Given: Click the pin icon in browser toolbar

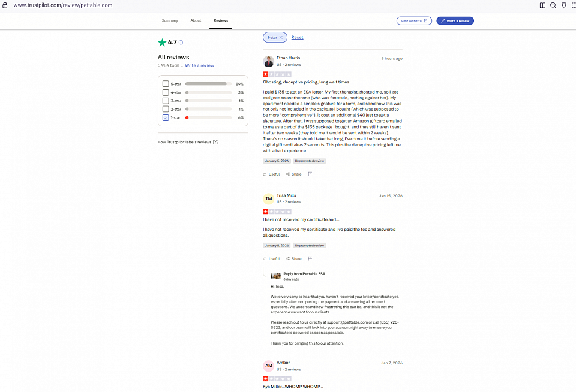Looking at the screenshot, I should (563, 5).
